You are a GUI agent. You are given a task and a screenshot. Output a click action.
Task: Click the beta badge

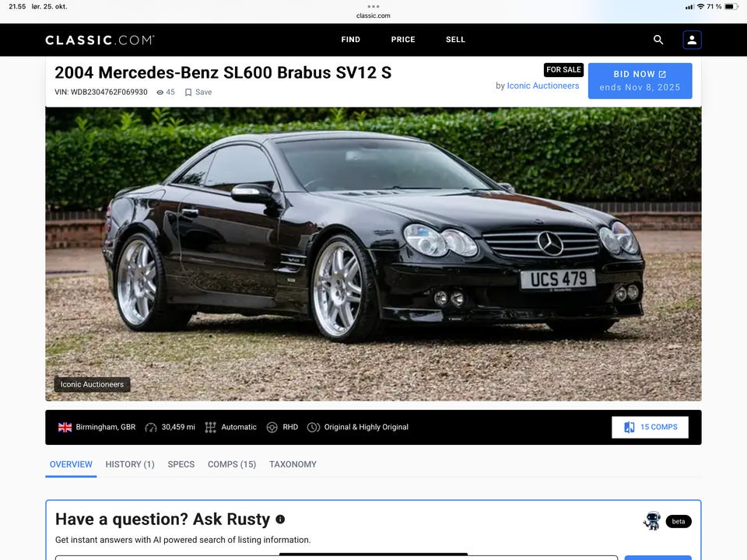(x=679, y=521)
